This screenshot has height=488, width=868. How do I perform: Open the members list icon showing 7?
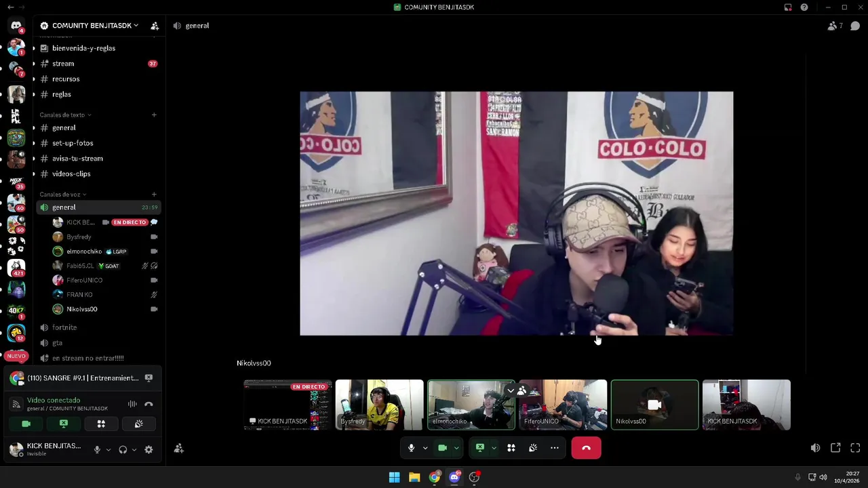835,26
